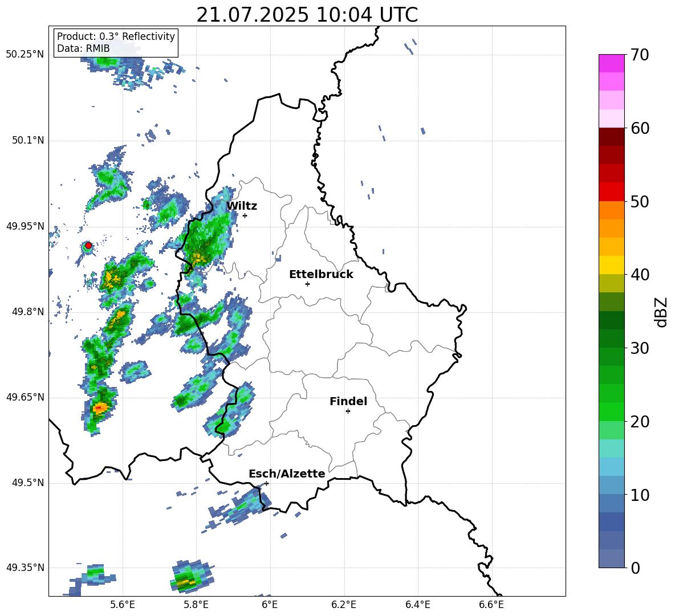Click the magenta top colorbar swatch

pyautogui.click(x=611, y=63)
